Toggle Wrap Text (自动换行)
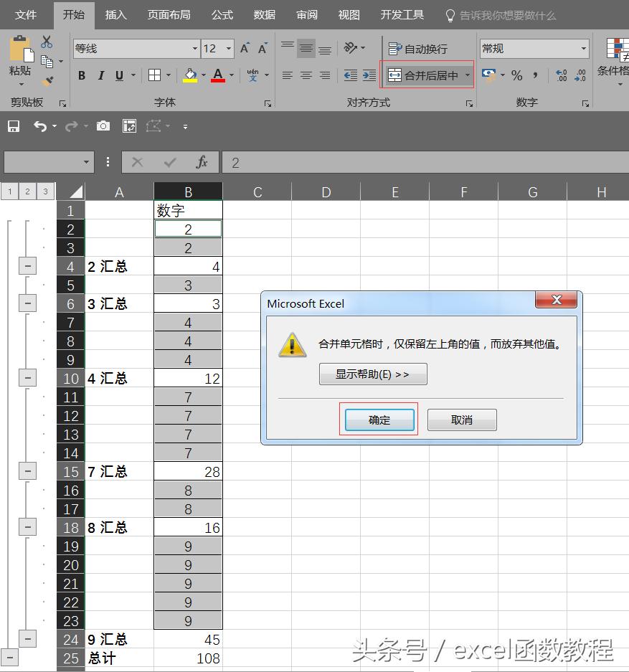629x672 pixels. [418, 49]
